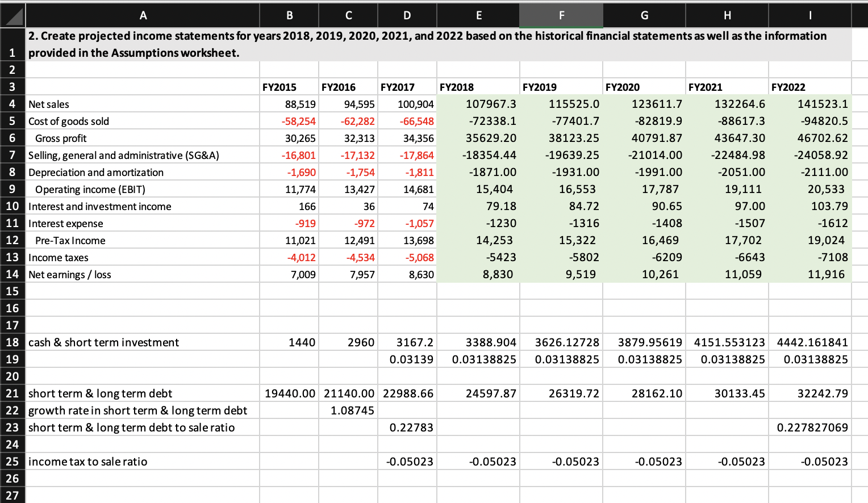The image size is (868, 503).
Task: Click the 'Interest expense' label
Action: [x=66, y=224]
